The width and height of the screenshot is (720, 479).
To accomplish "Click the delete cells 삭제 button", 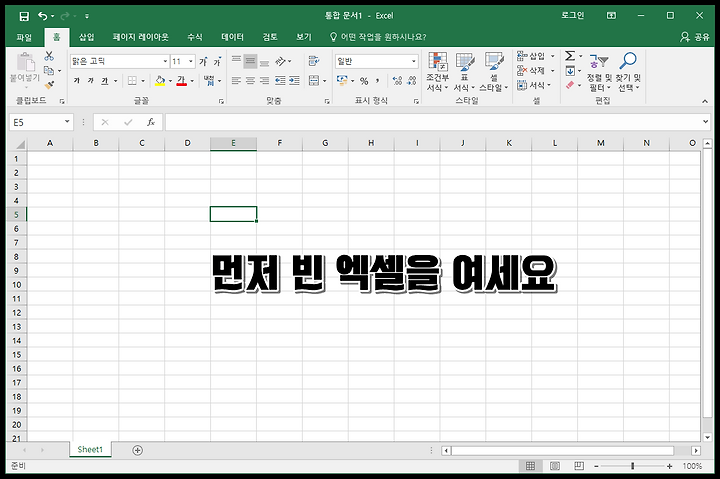I will (531, 70).
